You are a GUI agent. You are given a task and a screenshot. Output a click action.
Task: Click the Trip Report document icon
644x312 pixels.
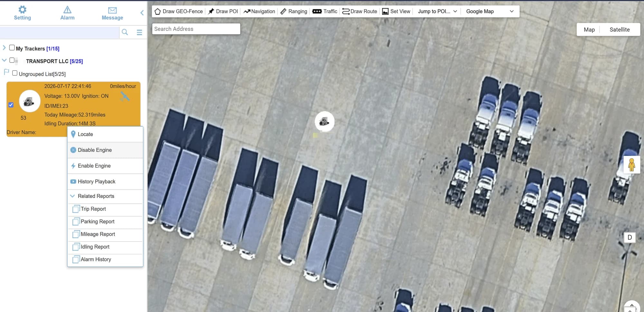point(76,209)
